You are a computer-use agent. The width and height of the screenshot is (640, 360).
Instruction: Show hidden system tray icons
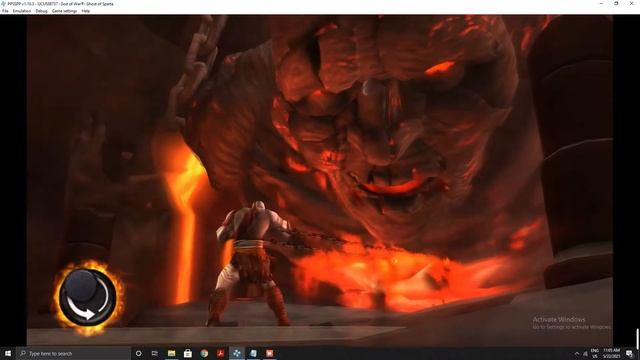pos(577,353)
